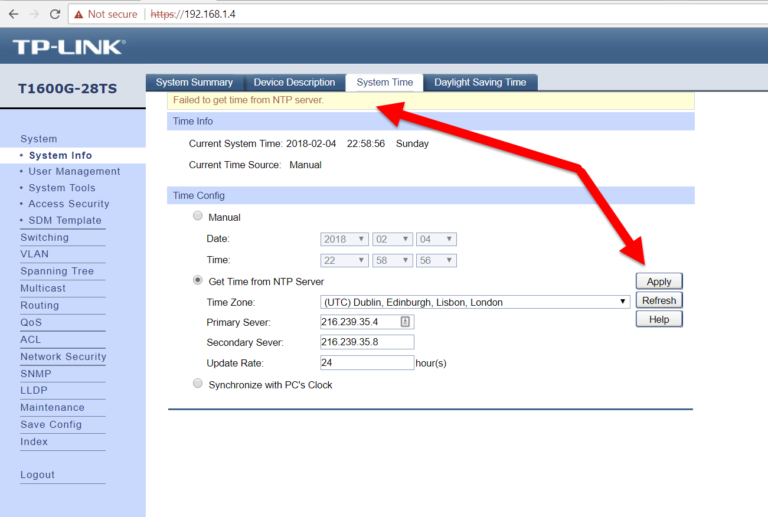Select Get Time from NTP Server option
Image resolution: width=768 pixels, height=517 pixels.
point(197,280)
